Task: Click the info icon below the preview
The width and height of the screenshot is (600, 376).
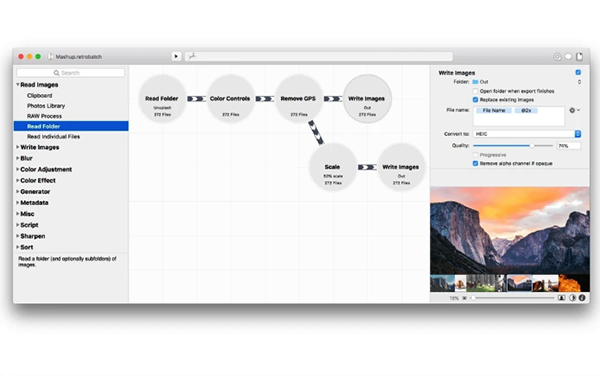Action: tap(582, 298)
